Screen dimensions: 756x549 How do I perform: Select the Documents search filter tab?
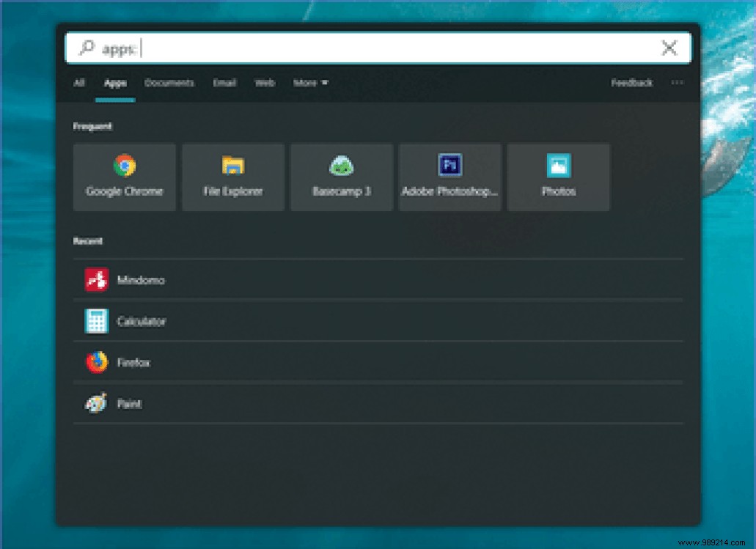coord(169,83)
